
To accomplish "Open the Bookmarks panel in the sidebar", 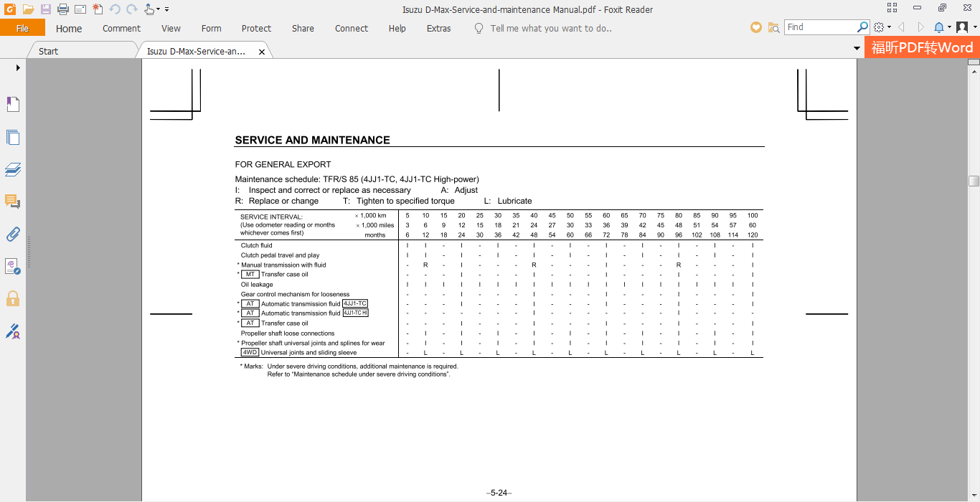I will 13,104.
